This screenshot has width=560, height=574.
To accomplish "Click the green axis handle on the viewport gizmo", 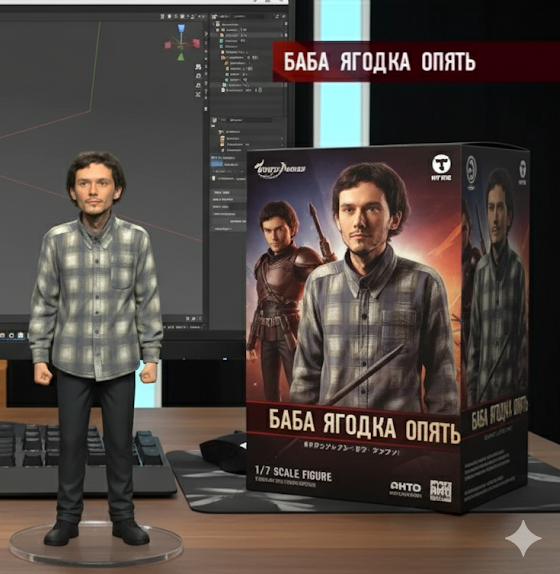I will click(181, 57).
